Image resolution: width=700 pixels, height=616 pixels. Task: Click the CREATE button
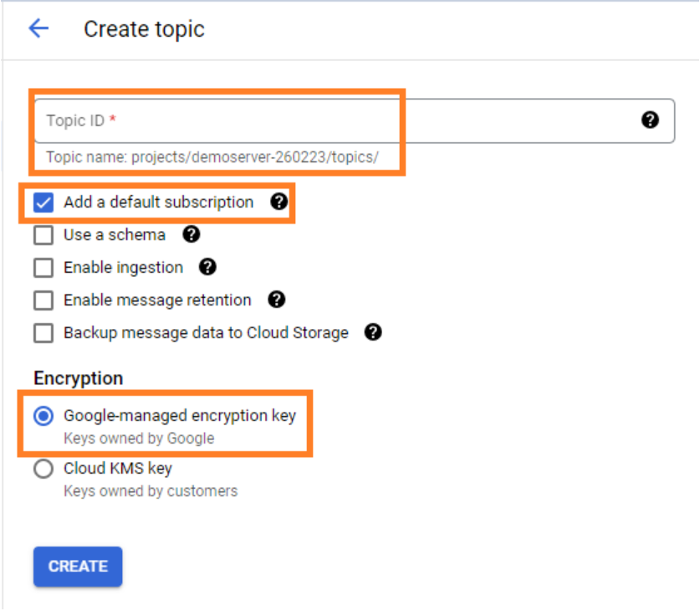pyautogui.click(x=78, y=566)
